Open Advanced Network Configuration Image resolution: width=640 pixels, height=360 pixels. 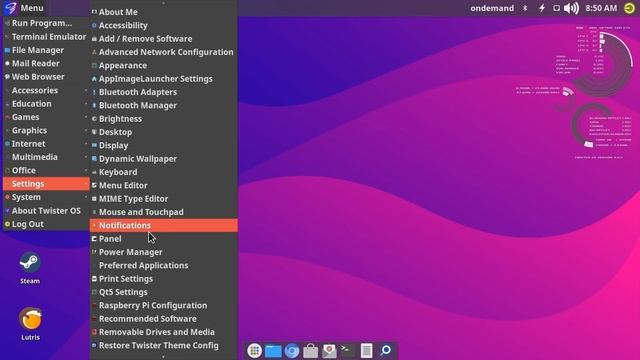coord(164,52)
